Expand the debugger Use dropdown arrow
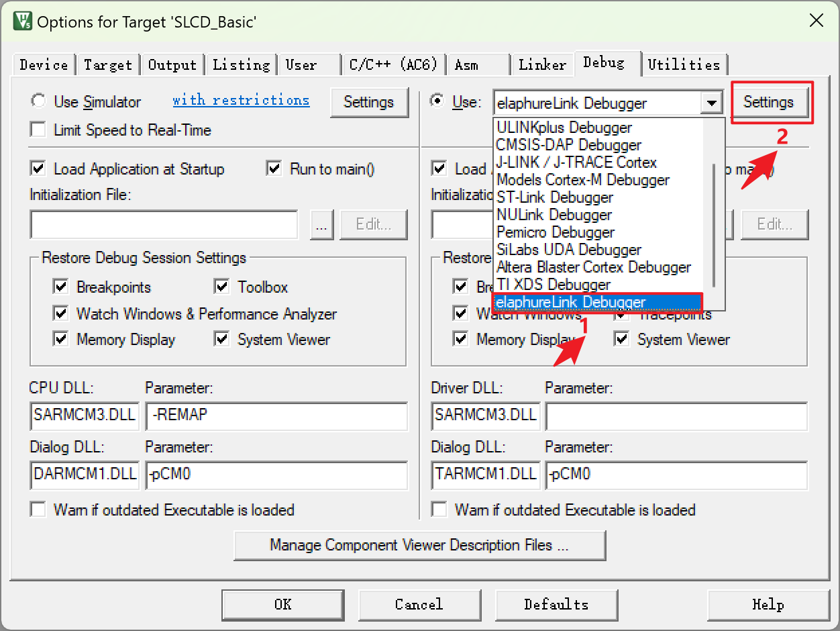Viewport: 840px width, 631px height. pyautogui.click(x=711, y=103)
